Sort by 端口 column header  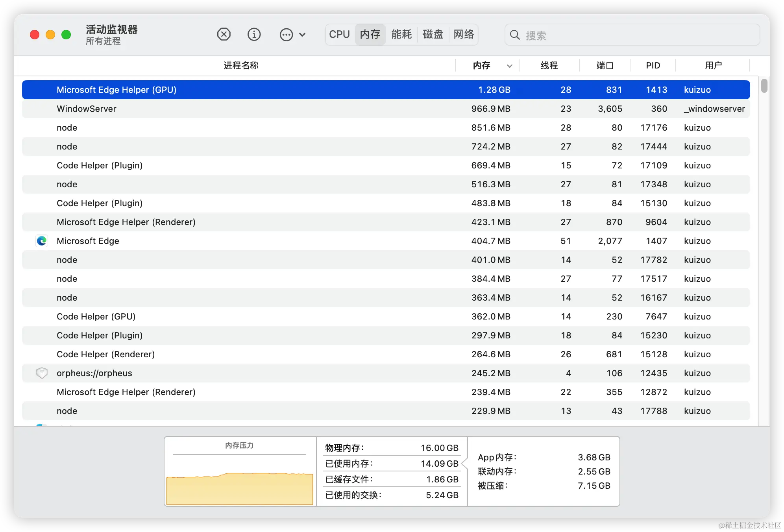pos(605,66)
